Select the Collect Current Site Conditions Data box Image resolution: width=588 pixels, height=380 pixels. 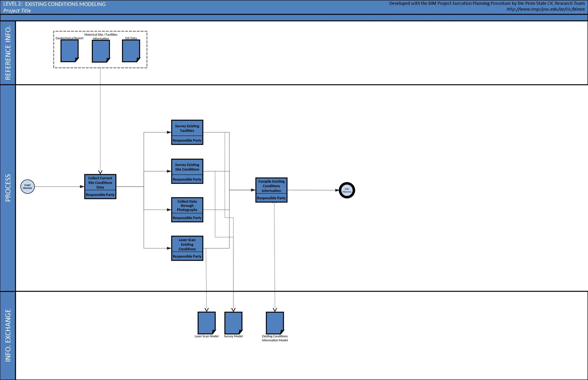pyautogui.click(x=100, y=183)
